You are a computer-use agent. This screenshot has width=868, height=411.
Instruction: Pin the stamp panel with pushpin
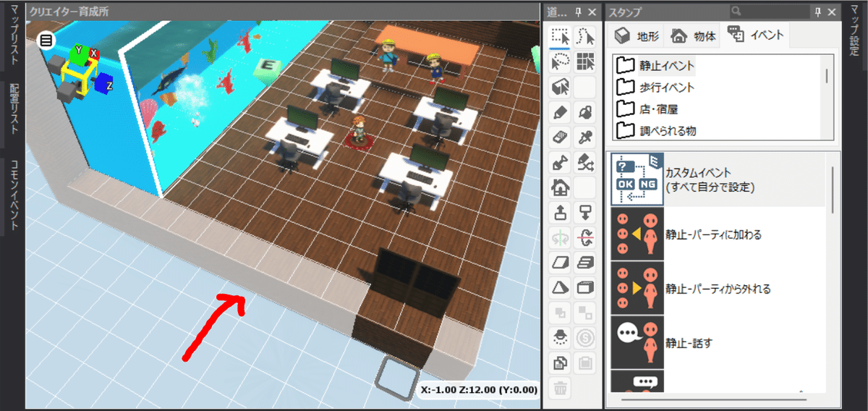[x=818, y=12]
